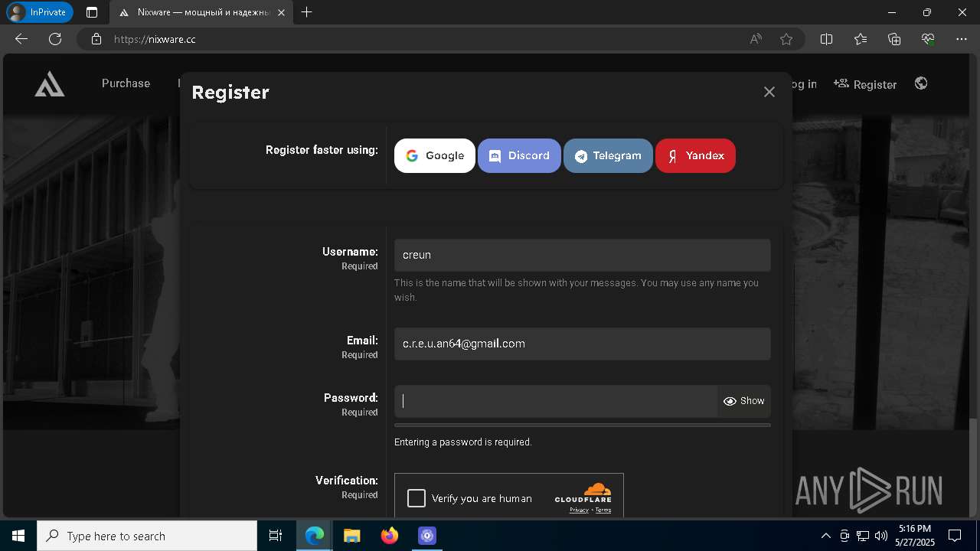Click the taskbar search box
Viewport: 980px width, 551px height.
click(147, 536)
